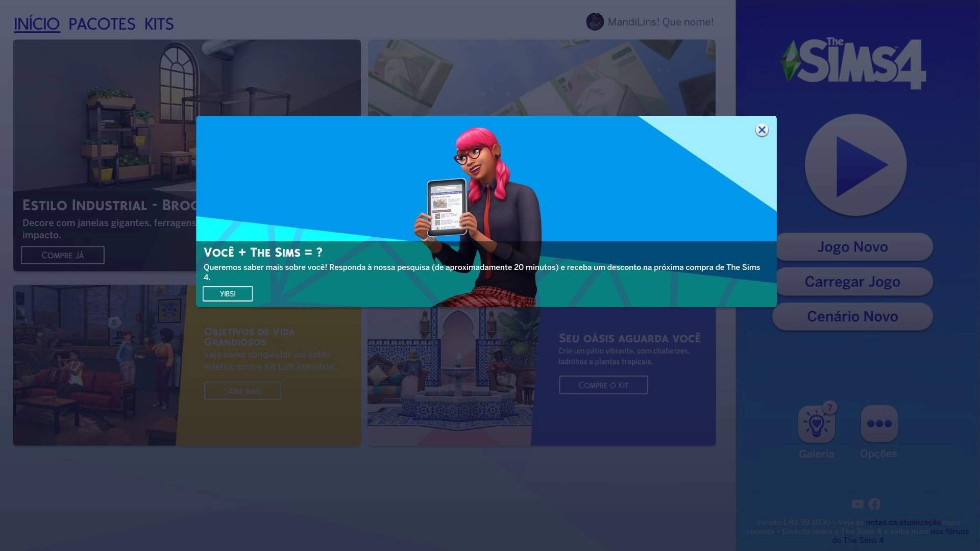The width and height of the screenshot is (980, 551).
Task: Click the Versão 1.82.99.1030 text
Action: tap(793, 522)
